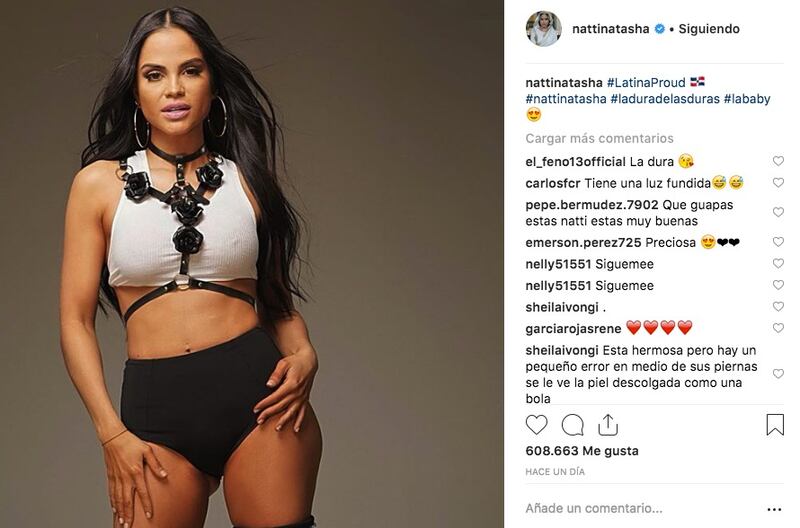Image resolution: width=800 pixels, height=528 pixels.
Task: Open the HACE UN DÍA timestamp
Action: tap(555, 472)
